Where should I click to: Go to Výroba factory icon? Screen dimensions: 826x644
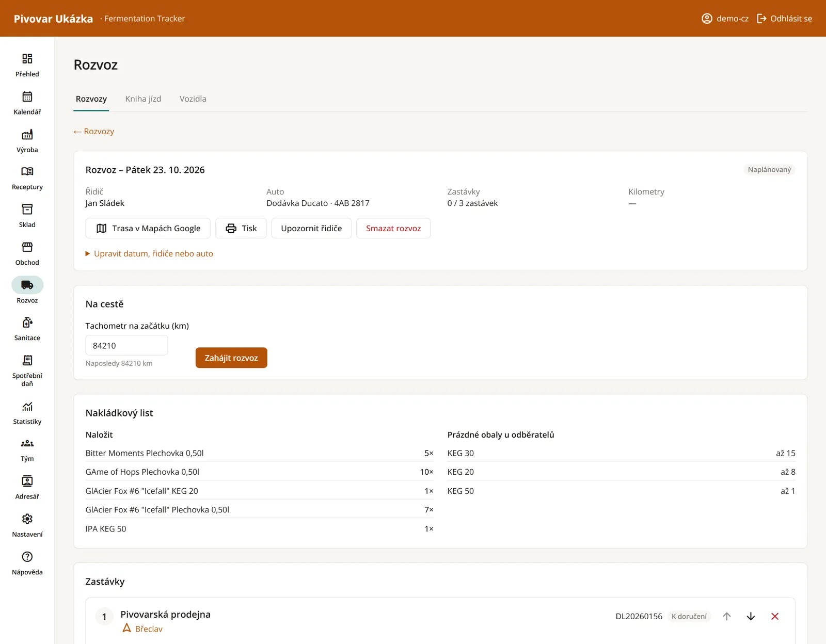(x=27, y=134)
